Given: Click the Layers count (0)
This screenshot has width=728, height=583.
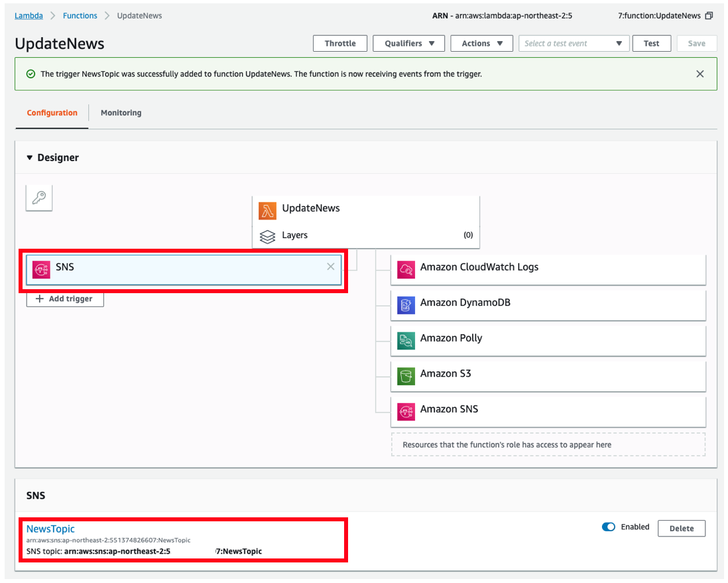Looking at the screenshot, I should (x=468, y=235).
